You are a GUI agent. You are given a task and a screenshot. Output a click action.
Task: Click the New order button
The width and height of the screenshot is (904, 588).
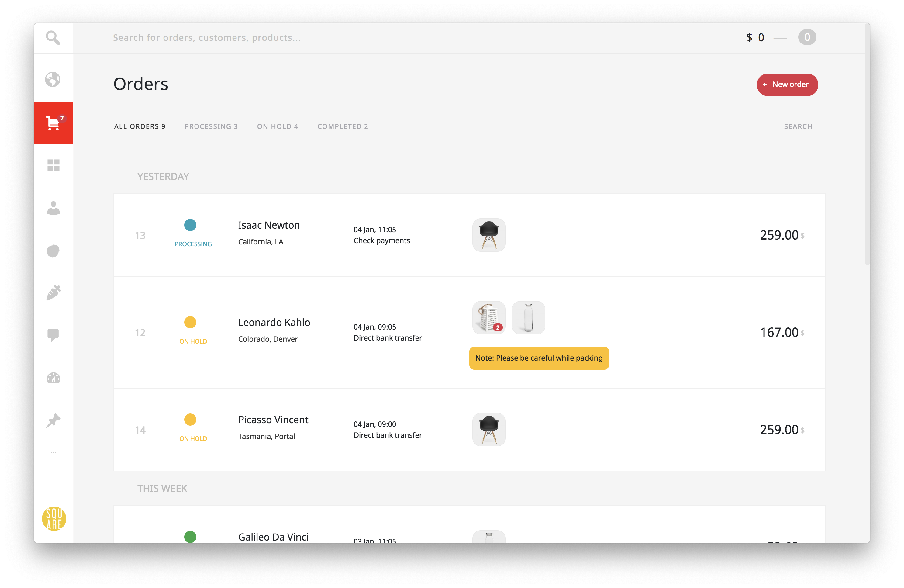pyautogui.click(x=787, y=85)
